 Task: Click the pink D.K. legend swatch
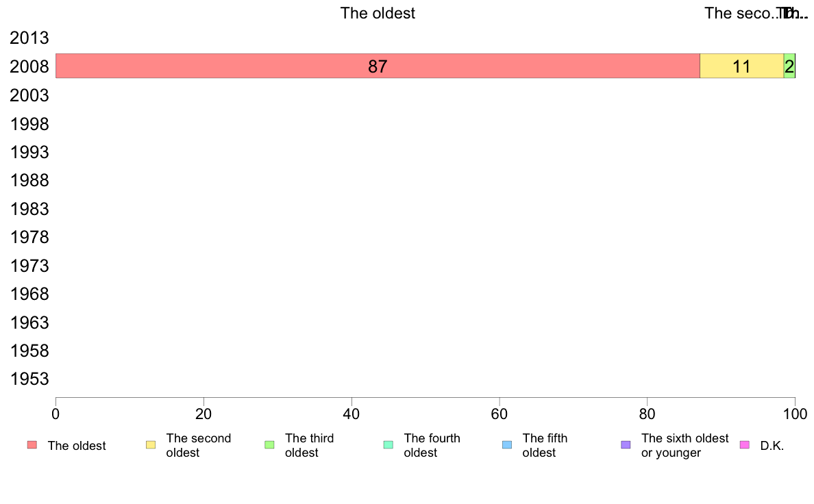click(x=744, y=445)
